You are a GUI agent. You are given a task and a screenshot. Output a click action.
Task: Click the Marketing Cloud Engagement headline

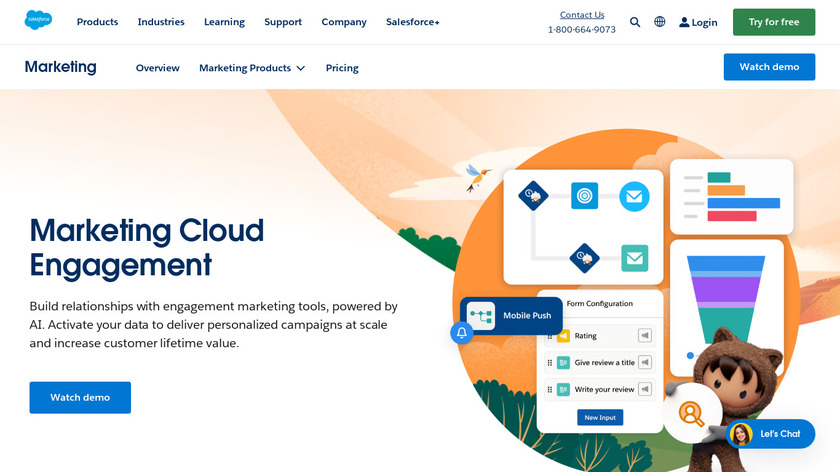coord(147,248)
